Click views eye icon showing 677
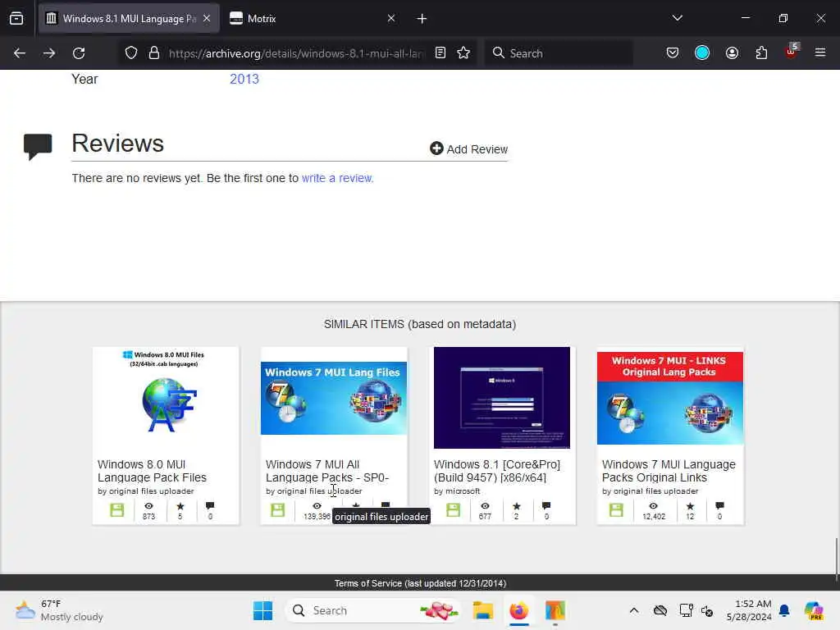This screenshot has height=630, width=840. 486,506
